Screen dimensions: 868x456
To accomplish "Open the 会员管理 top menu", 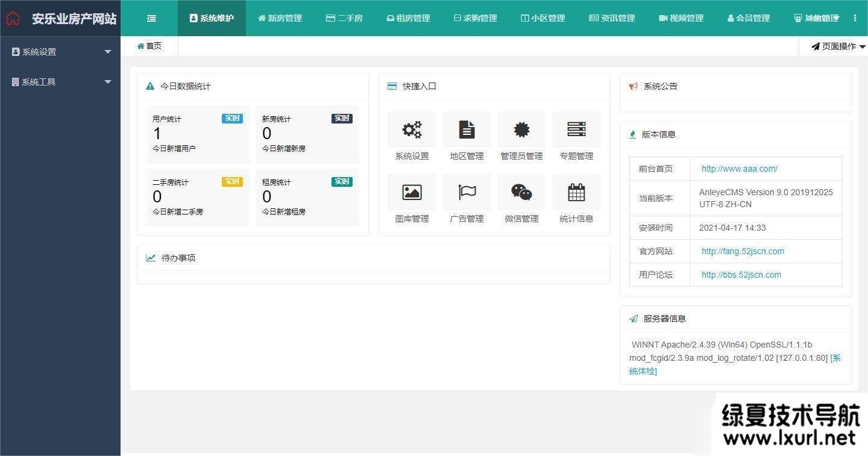I will pos(749,18).
